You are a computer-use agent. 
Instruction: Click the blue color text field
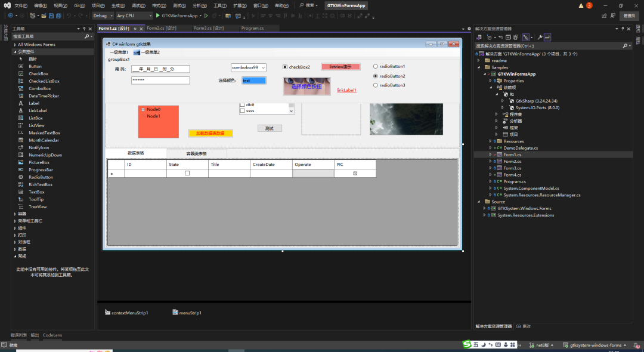point(253,81)
